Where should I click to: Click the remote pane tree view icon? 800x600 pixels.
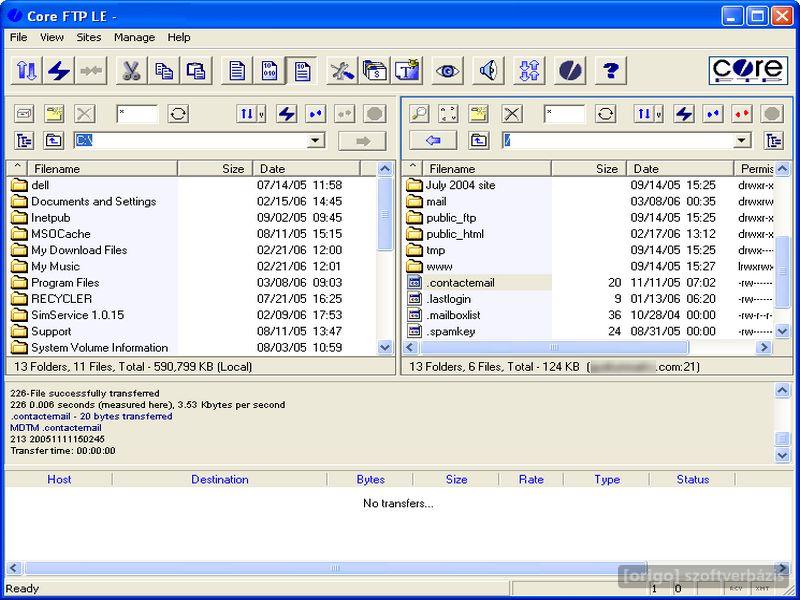click(774, 140)
